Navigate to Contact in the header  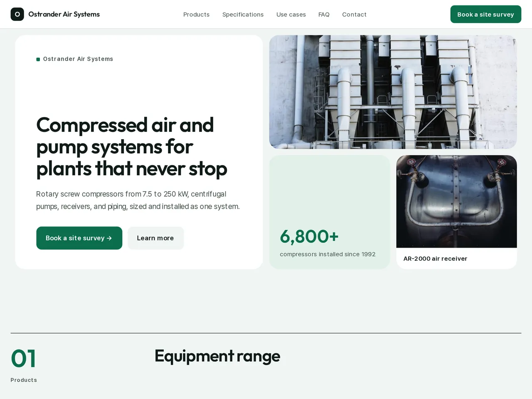[354, 15]
